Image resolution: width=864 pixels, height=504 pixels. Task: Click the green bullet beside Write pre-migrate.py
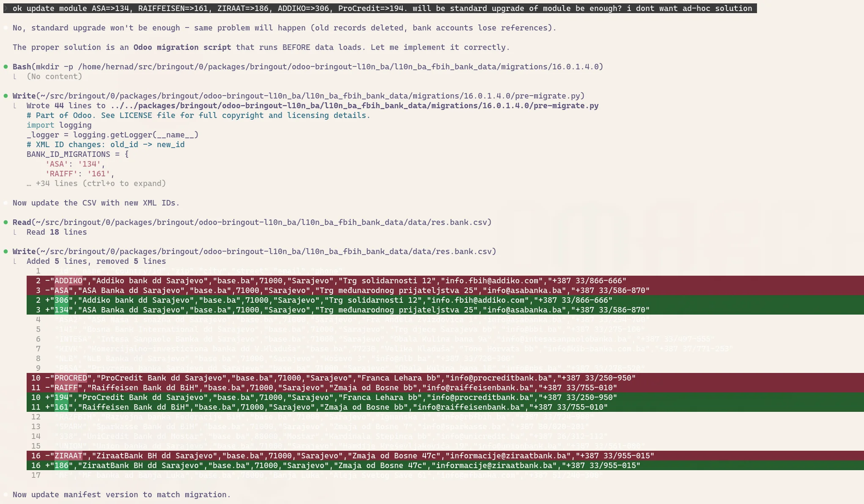coord(6,96)
